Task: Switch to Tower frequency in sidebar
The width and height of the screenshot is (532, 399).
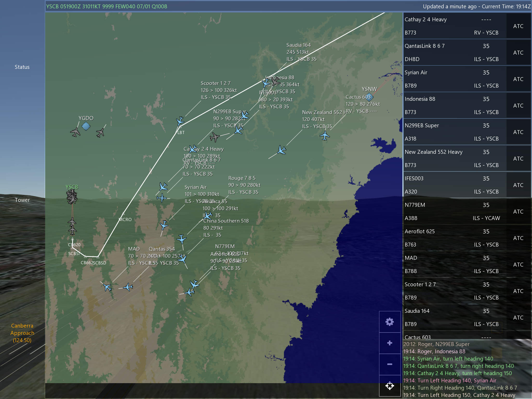Action: (x=22, y=200)
